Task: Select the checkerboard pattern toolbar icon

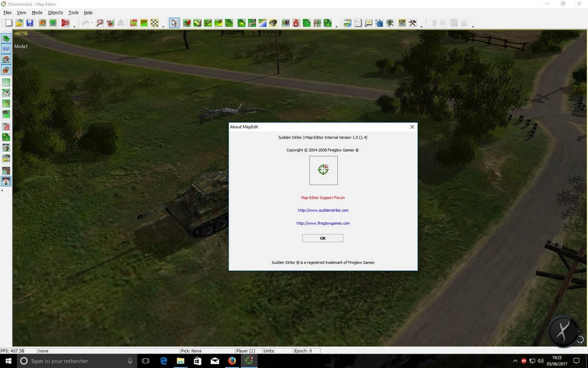Action: tap(154, 23)
